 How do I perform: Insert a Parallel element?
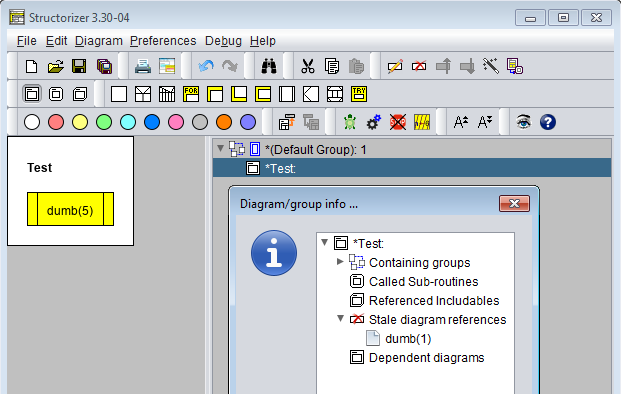[335, 94]
